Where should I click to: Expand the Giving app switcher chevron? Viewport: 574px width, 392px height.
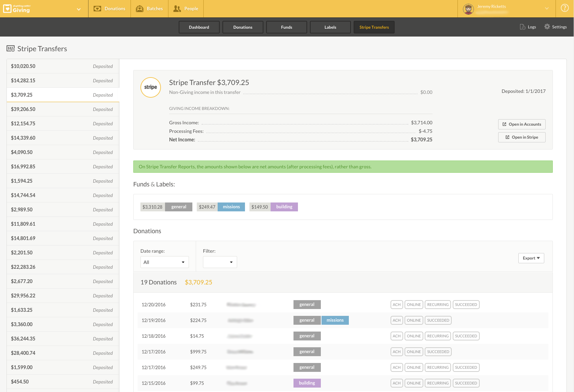(x=79, y=9)
